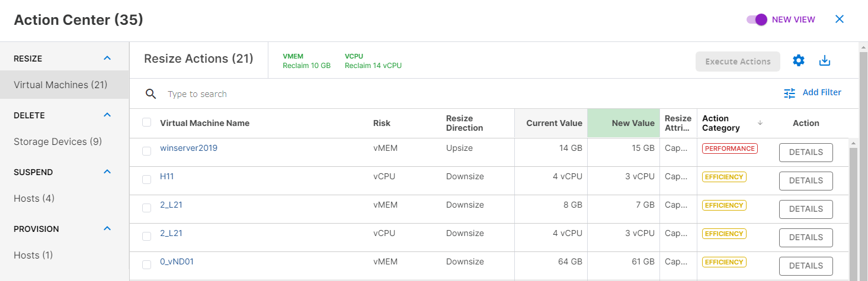
Task: Collapse the RESIZE section chevron
Action: tap(107, 58)
